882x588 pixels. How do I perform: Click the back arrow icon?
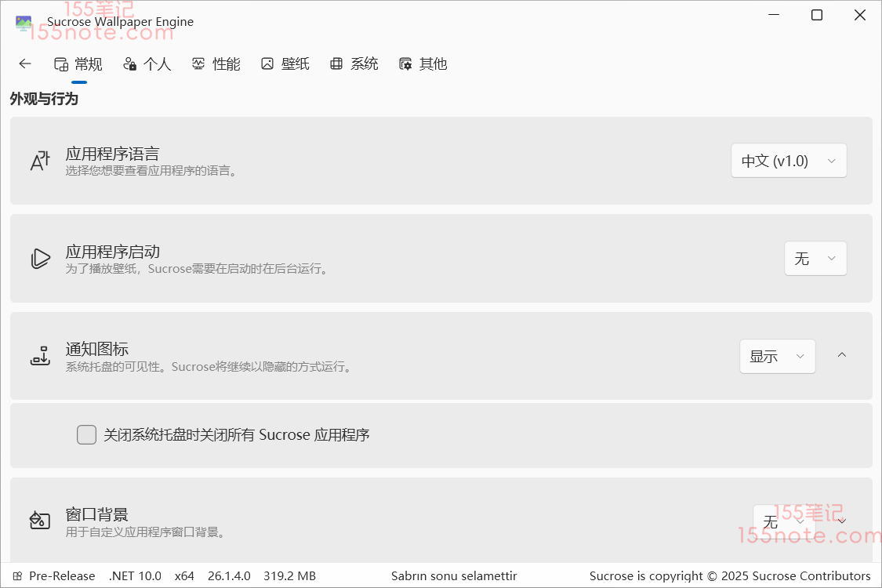point(25,64)
